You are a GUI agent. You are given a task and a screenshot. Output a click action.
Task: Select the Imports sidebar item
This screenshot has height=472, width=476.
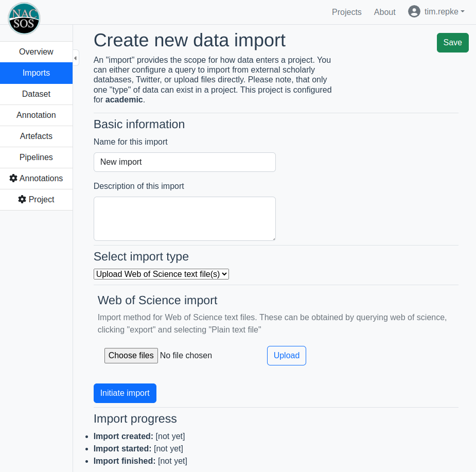click(x=36, y=73)
